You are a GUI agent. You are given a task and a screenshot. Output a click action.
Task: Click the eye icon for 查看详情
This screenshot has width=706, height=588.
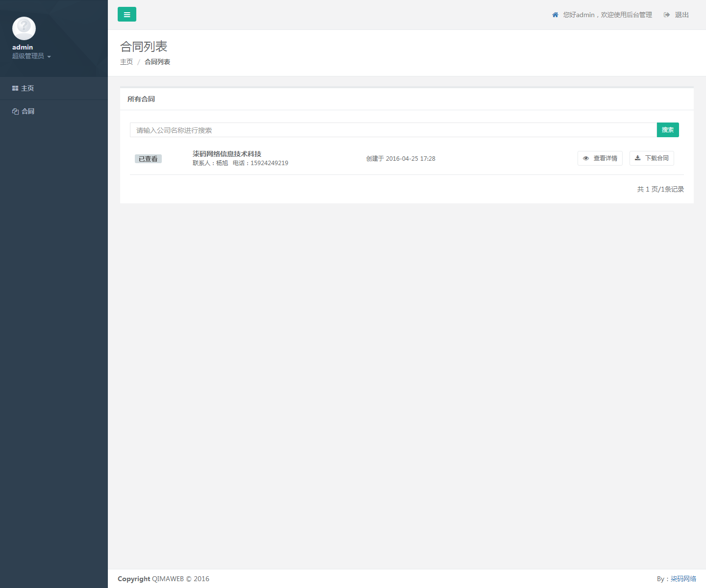pos(586,158)
